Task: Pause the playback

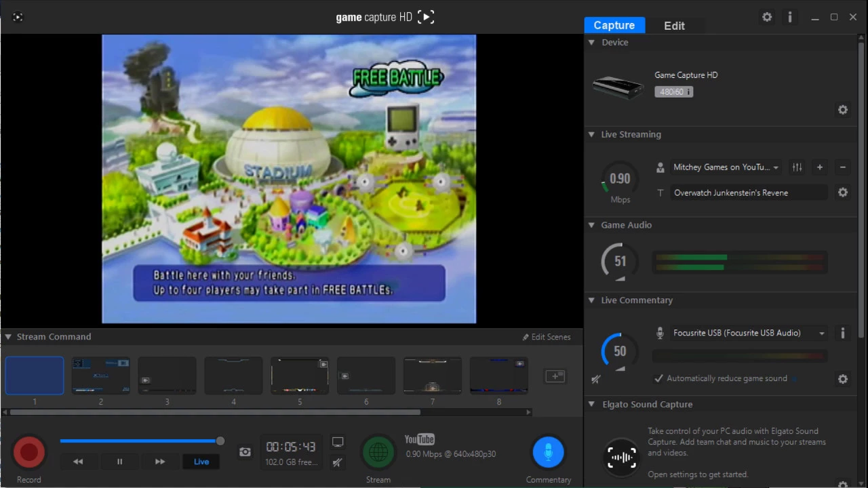Action: pyautogui.click(x=119, y=462)
